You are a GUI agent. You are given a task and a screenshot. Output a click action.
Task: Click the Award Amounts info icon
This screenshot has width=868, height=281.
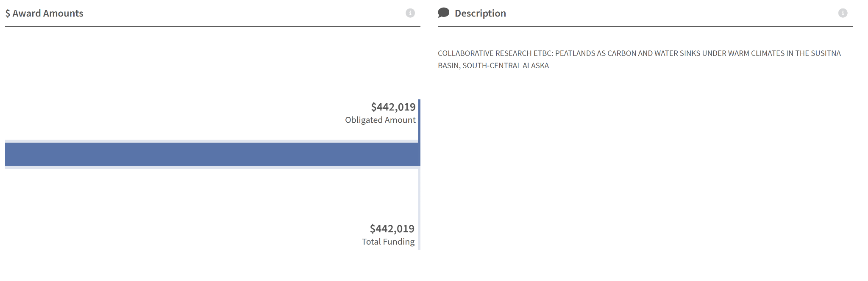pyautogui.click(x=410, y=13)
